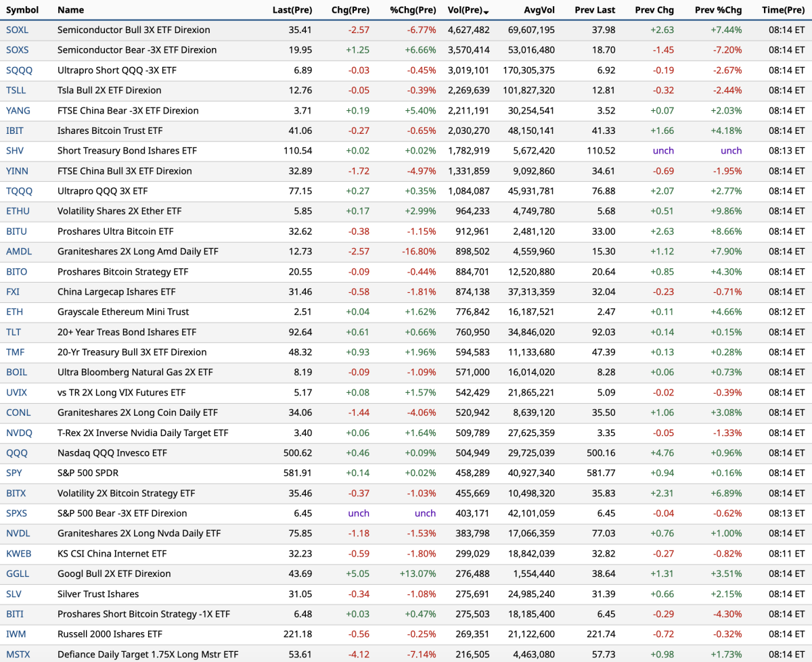
Task: Click the GGLL ticker link
Action: click(18, 573)
